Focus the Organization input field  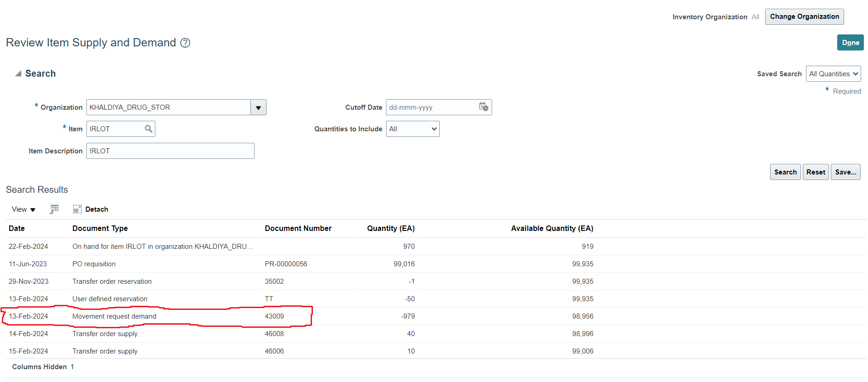(x=168, y=107)
